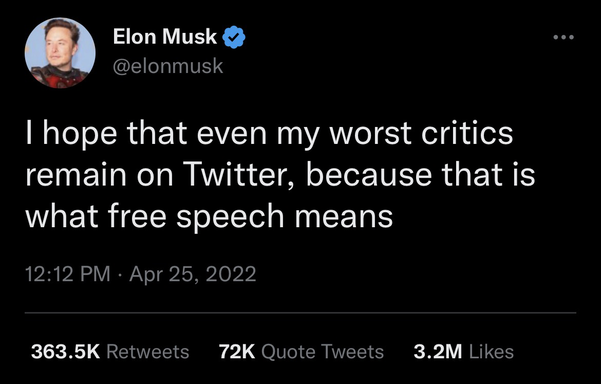Click the 3.2M likes count number

click(x=437, y=351)
